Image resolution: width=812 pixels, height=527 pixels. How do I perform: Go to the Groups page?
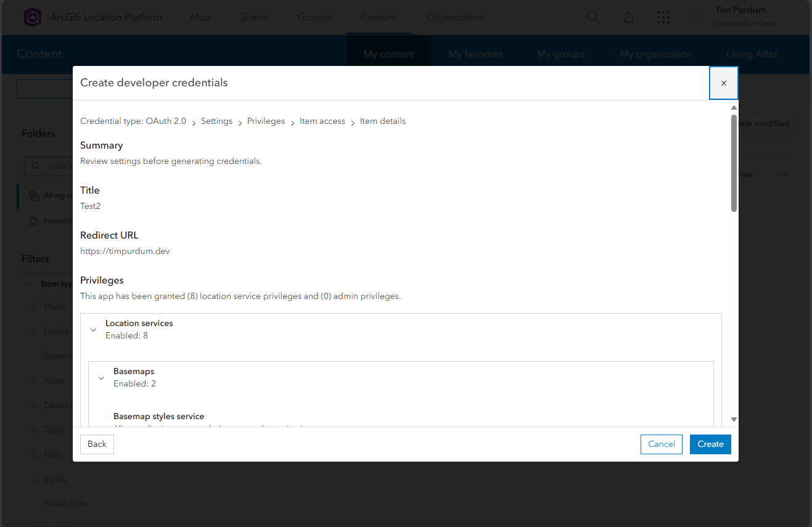point(314,17)
